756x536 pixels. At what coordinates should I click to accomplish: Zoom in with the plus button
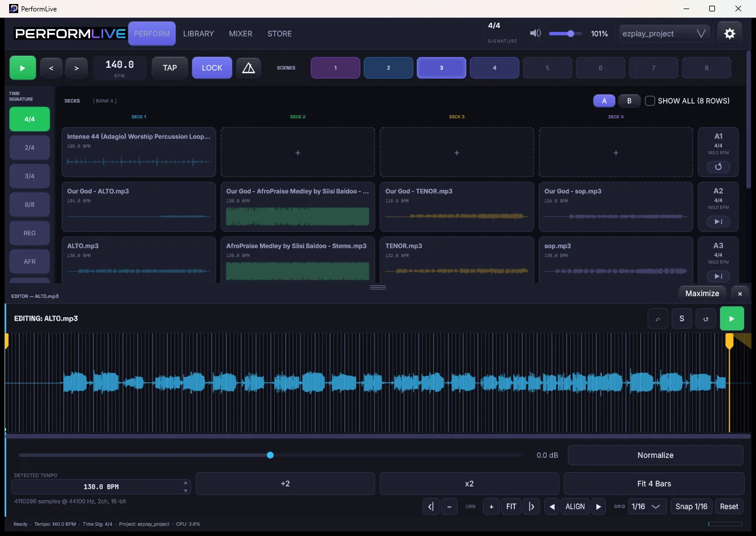(x=491, y=506)
